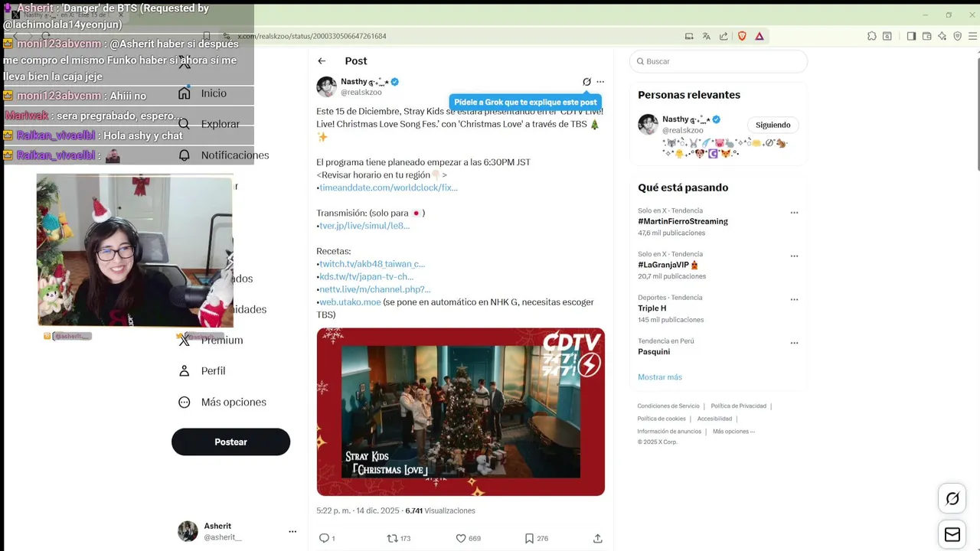Open the 'Política de cookies' footer link
Viewport: 980px width, 551px height.
tap(661, 419)
